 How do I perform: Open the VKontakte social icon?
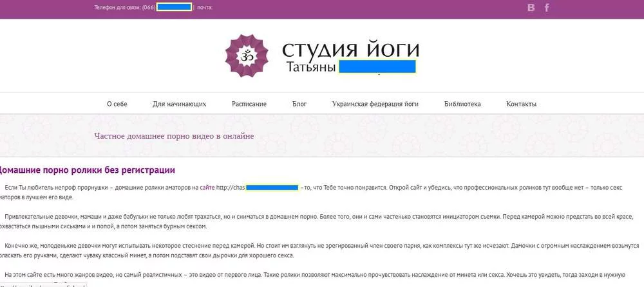[531, 7]
